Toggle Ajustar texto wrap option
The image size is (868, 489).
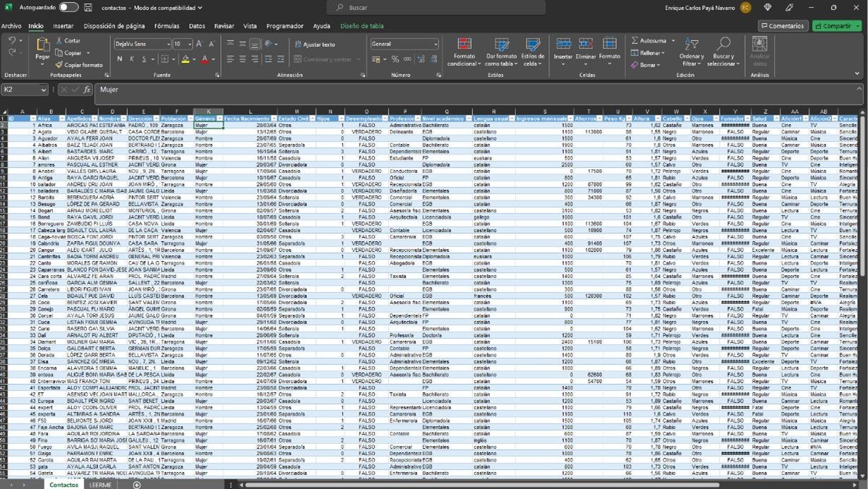pyautogui.click(x=314, y=44)
